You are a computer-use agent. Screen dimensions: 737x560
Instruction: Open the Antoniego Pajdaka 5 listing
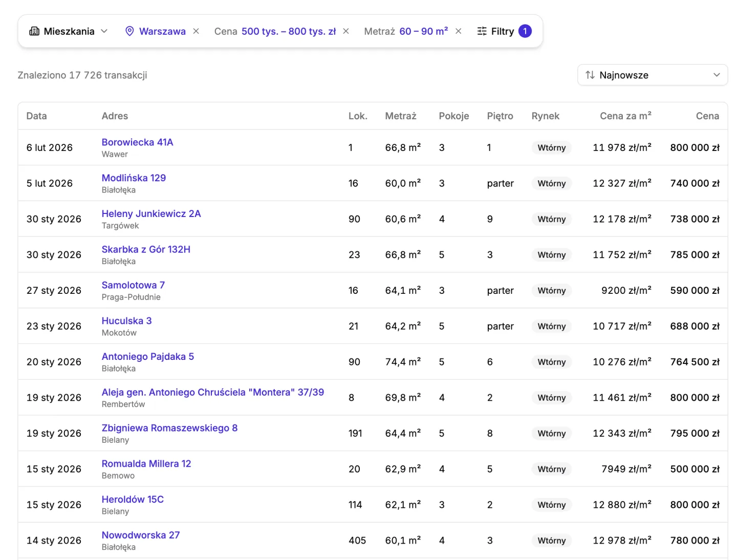pyautogui.click(x=147, y=357)
